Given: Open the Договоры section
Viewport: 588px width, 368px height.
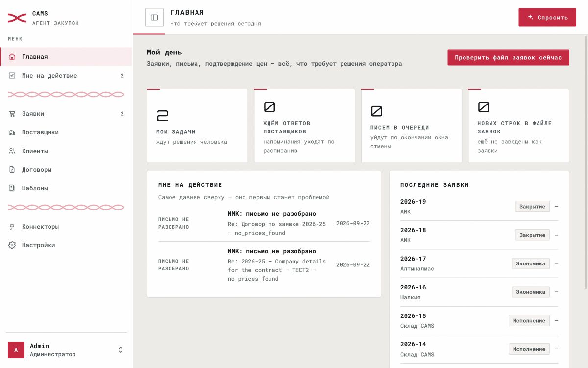Looking at the screenshot, I should pyautogui.click(x=66, y=170).
